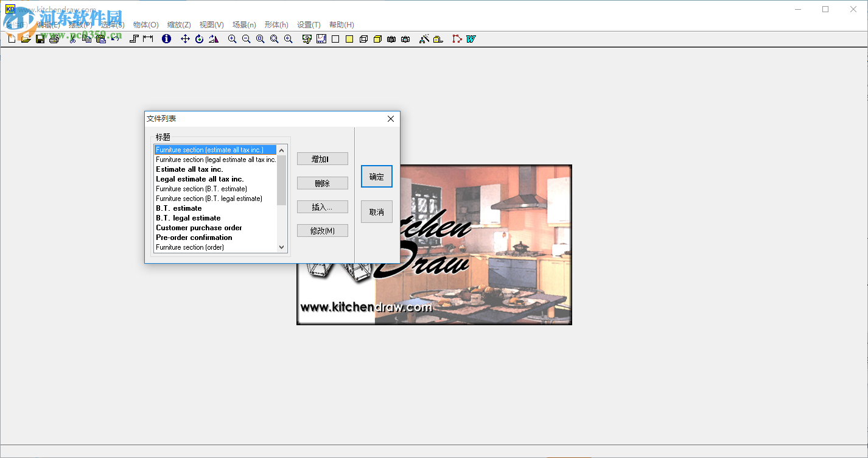Select 'Furniture section (legal estimate all tax inc.' row

point(215,160)
